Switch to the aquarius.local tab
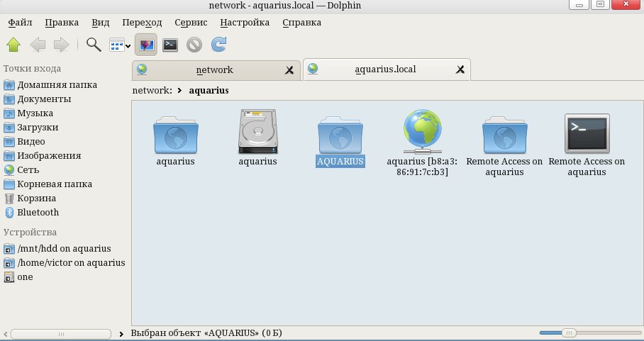This screenshot has width=644, height=341. pos(387,69)
